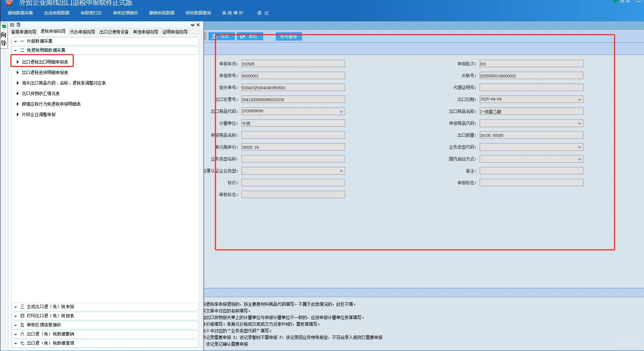
Task: Select 出口退税进货明细申报表 in the tree
Action: 45,72
